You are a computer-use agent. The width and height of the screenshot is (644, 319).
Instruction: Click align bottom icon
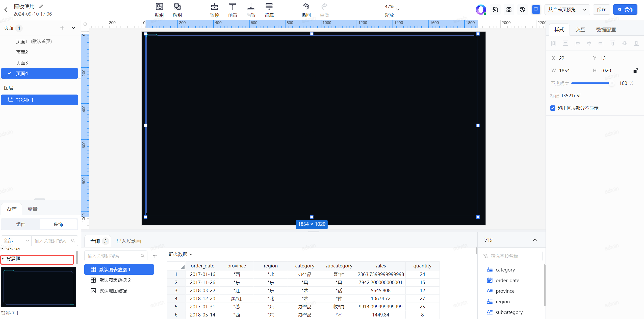pyautogui.click(x=636, y=43)
